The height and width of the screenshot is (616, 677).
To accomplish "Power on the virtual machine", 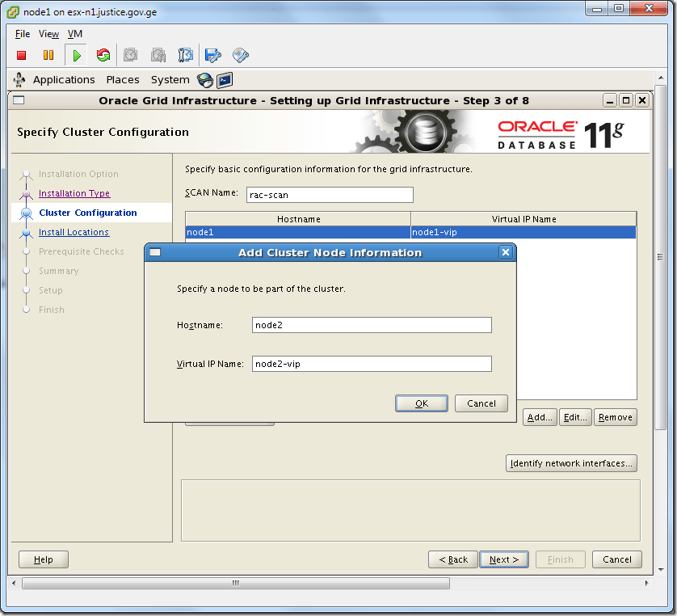I will (x=76, y=54).
